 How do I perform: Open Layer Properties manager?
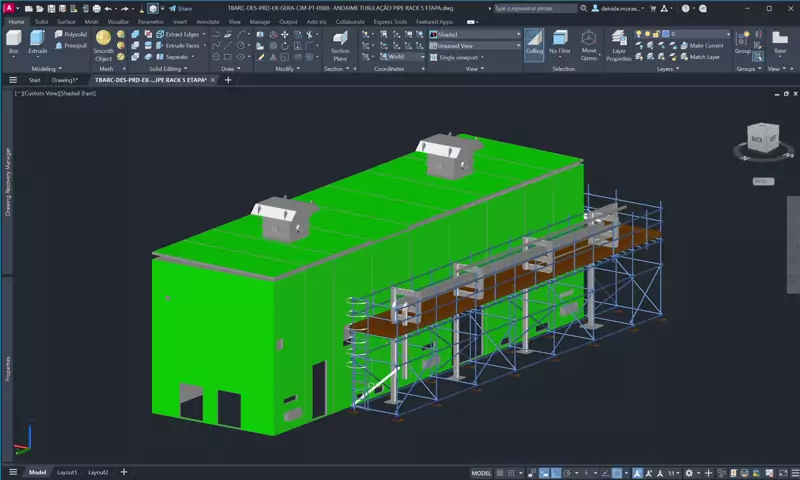pos(618,45)
